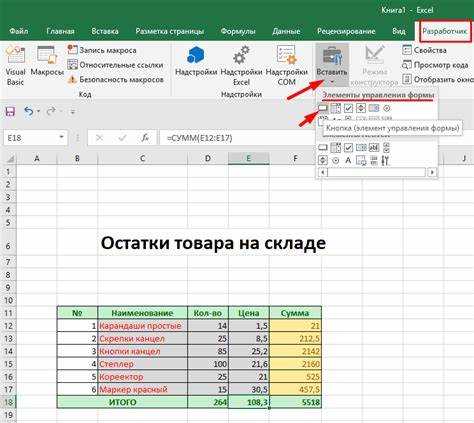Click cell Маркер красный
This screenshot has height=423, width=474.
click(x=143, y=389)
